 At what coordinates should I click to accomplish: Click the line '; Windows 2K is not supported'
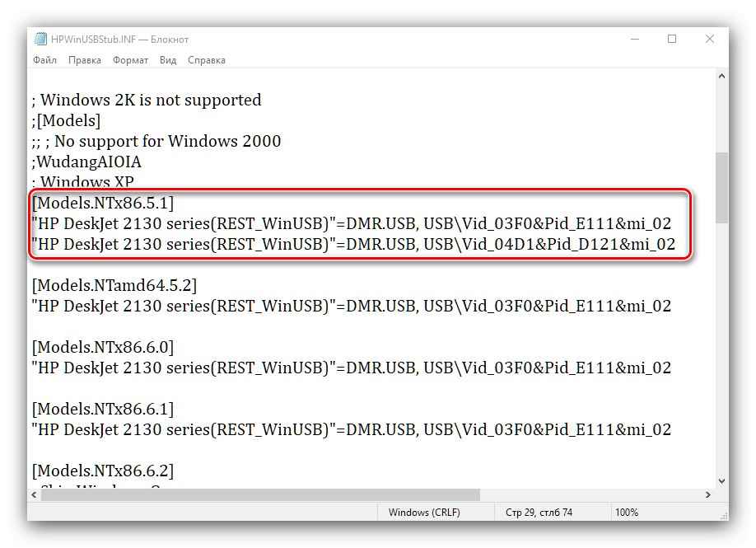coord(147,101)
